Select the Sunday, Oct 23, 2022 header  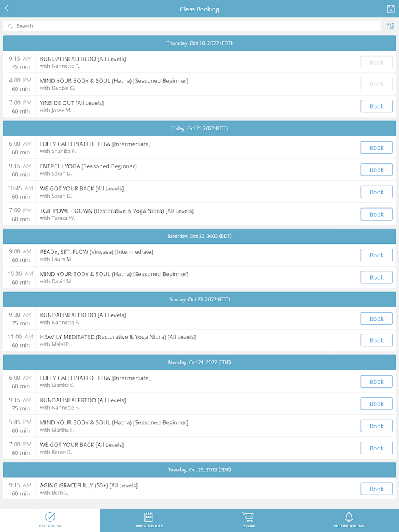[199, 299]
